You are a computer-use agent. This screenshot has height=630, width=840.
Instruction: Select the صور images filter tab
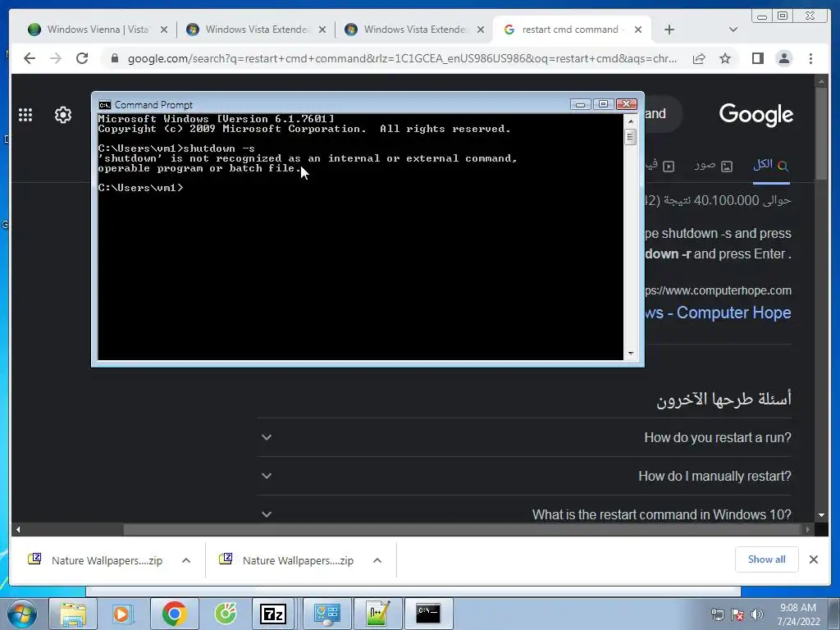point(713,165)
